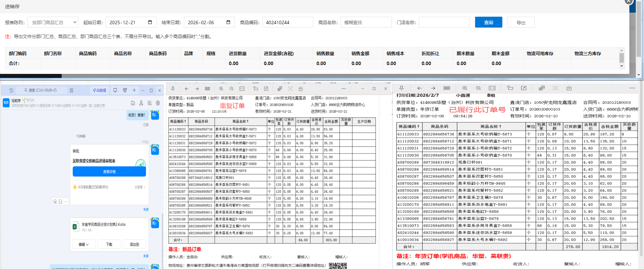Open chat history clock icon

click(x=11, y=91)
